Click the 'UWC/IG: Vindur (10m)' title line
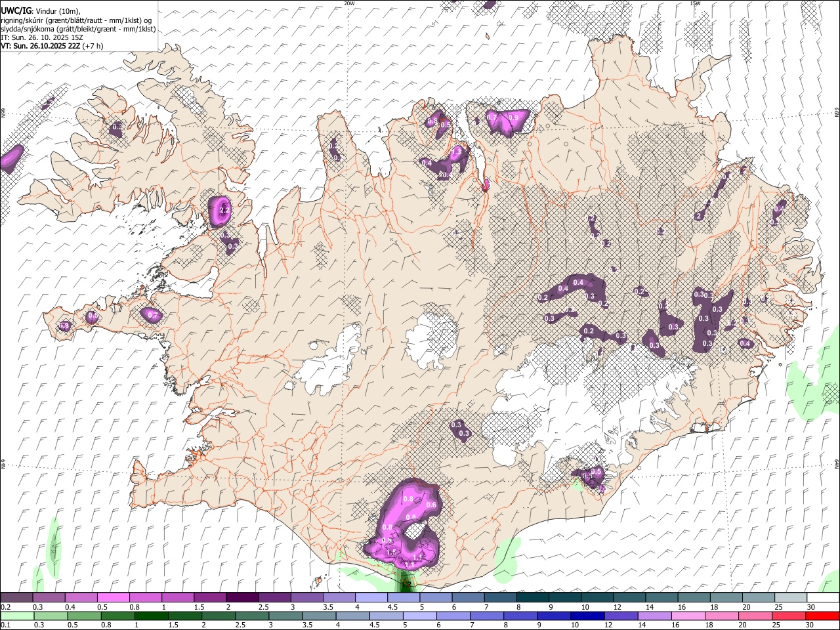The image size is (840, 630). point(41,11)
